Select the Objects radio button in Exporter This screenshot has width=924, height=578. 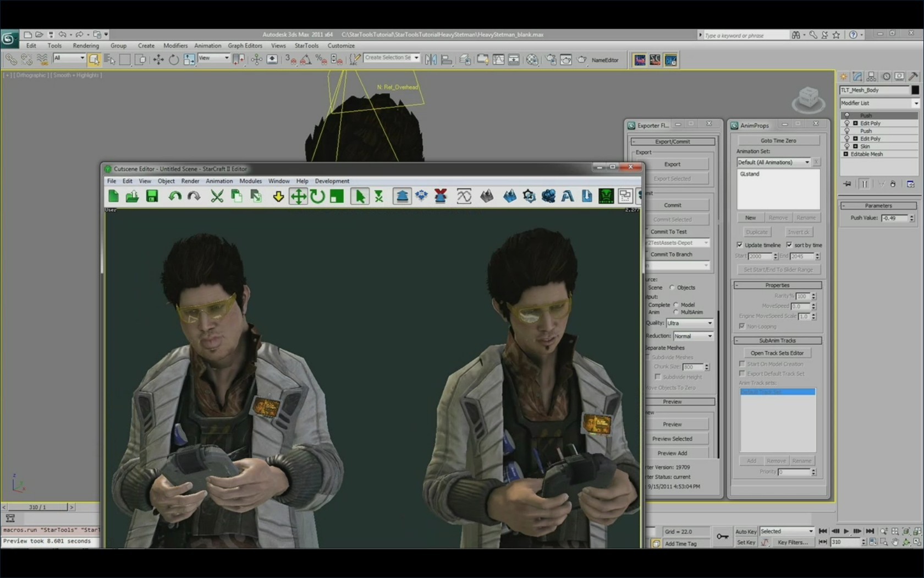672,287
